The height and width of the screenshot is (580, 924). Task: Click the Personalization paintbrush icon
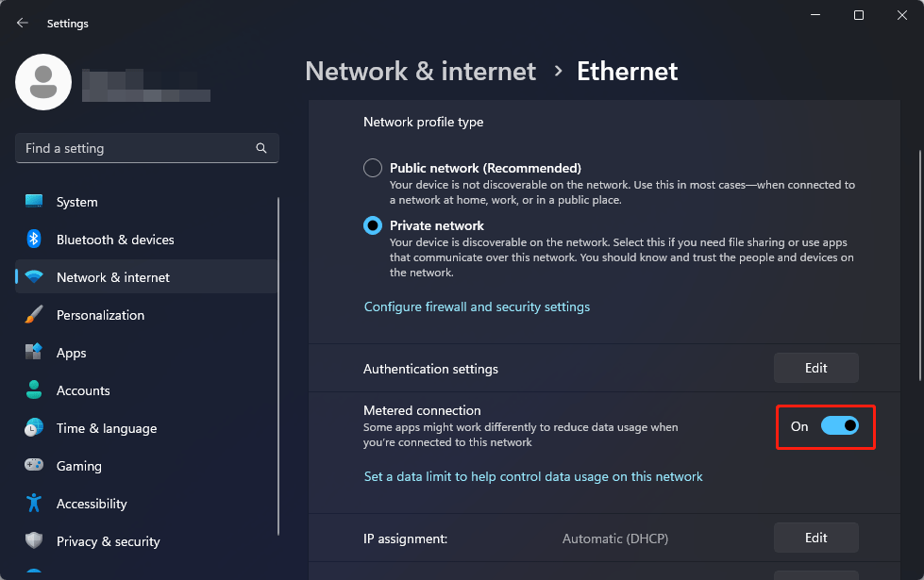point(34,315)
